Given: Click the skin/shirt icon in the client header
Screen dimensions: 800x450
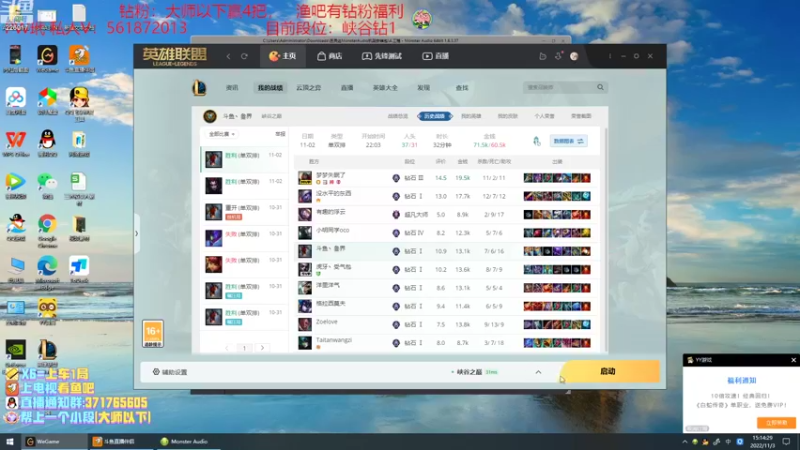Looking at the screenshot, I should (542, 56).
